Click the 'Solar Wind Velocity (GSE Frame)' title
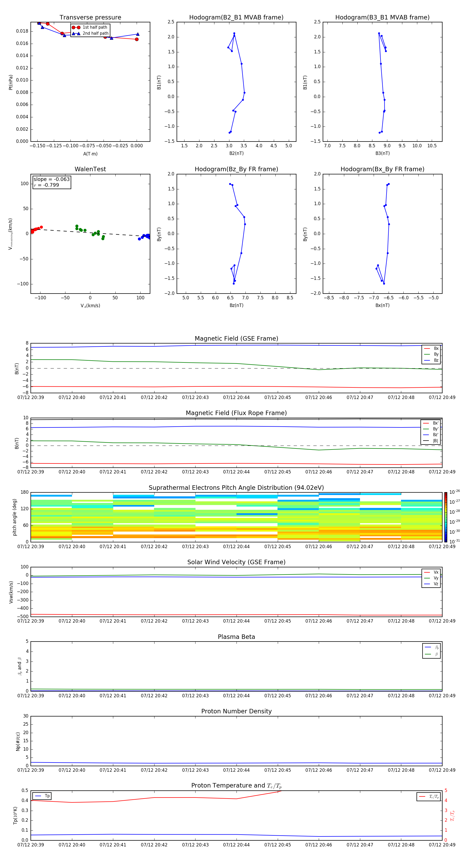The width and height of the screenshot is (473, 868). click(x=236, y=562)
